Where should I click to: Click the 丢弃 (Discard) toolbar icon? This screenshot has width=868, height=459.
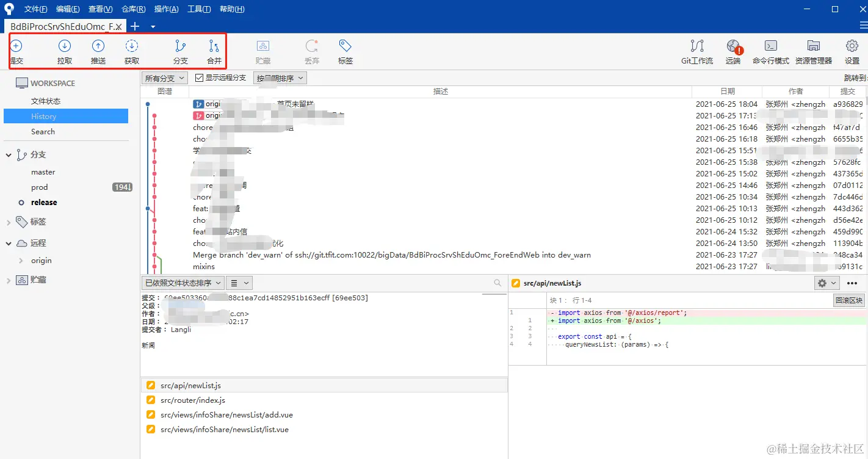tap(312, 46)
